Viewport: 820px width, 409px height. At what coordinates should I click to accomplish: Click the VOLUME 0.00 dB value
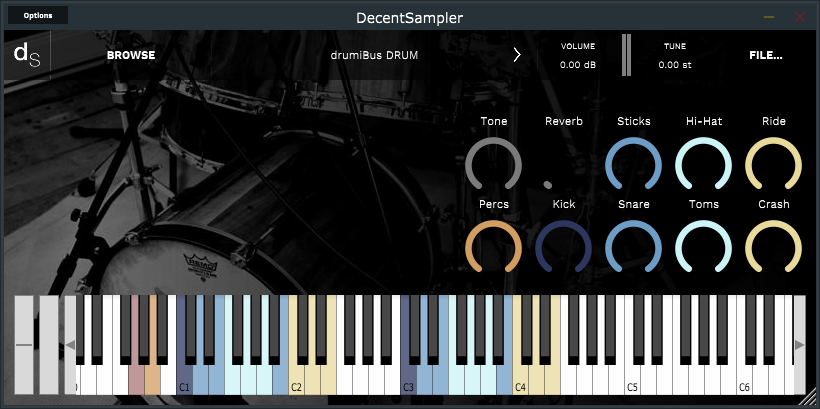pos(578,65)
